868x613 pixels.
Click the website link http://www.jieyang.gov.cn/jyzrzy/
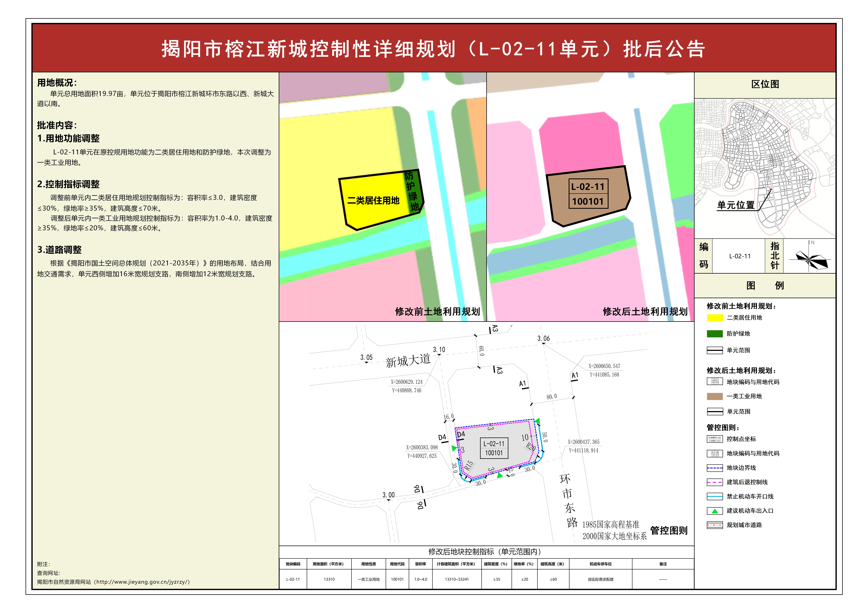coord(143,582)
